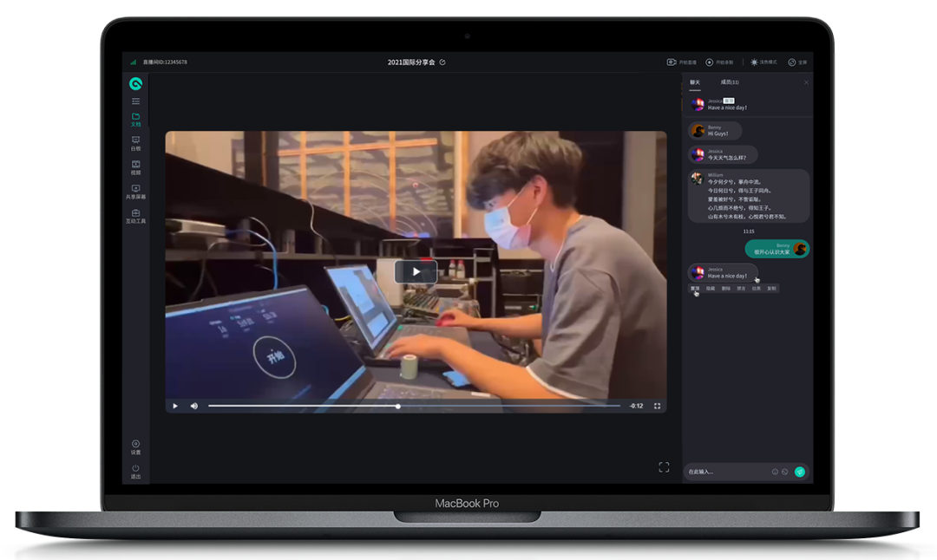Image resolution: width=937 pixels, height=560 pixels.
Task: Close the chat panel
Action: point(805,82)
